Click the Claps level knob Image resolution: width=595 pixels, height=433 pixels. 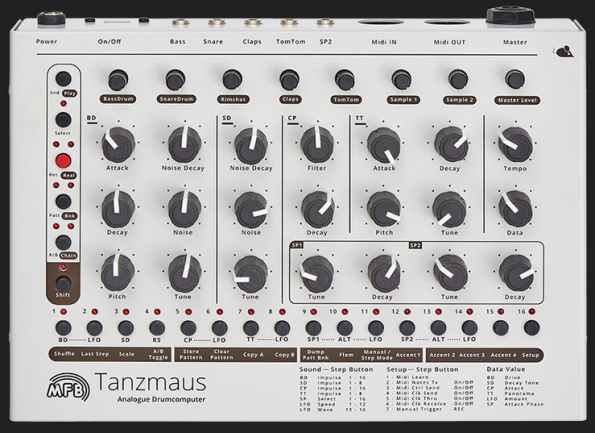point(290,80)
